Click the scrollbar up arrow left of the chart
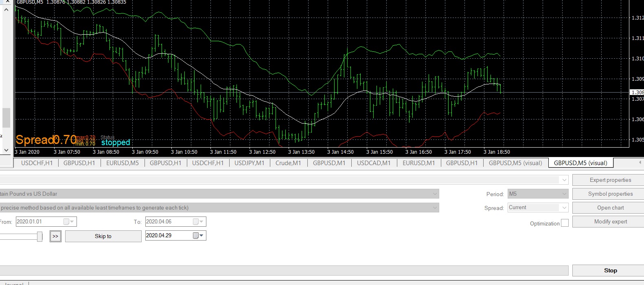Viewport: 644px width, 285px height. 6,9
